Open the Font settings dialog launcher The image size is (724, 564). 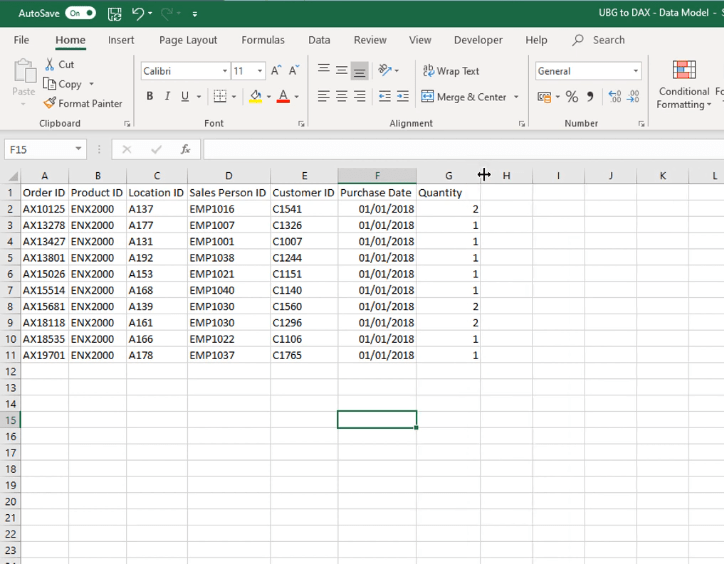coord(301,124)
